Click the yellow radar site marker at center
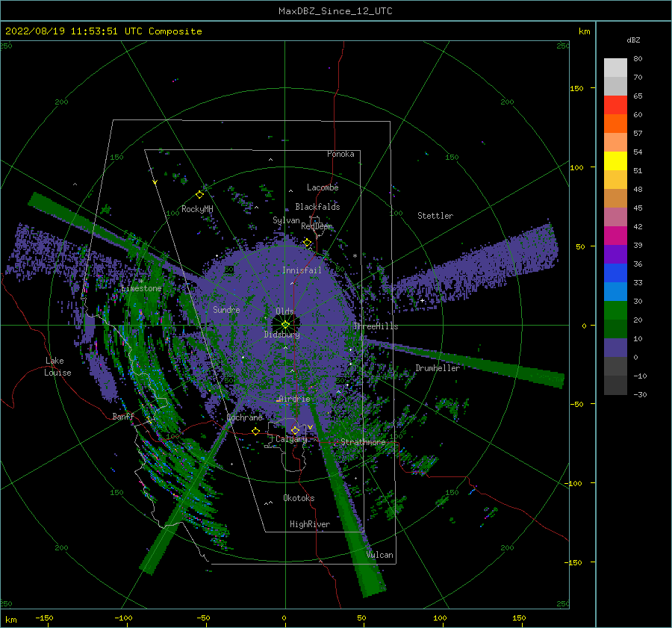The height and width of the screenshot is (628, 672). [285, 325]
